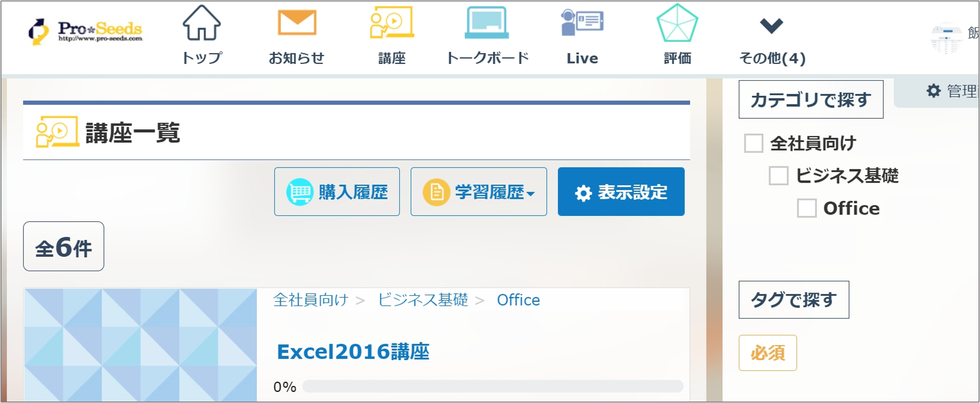Open the Live streaming icon

582,23
